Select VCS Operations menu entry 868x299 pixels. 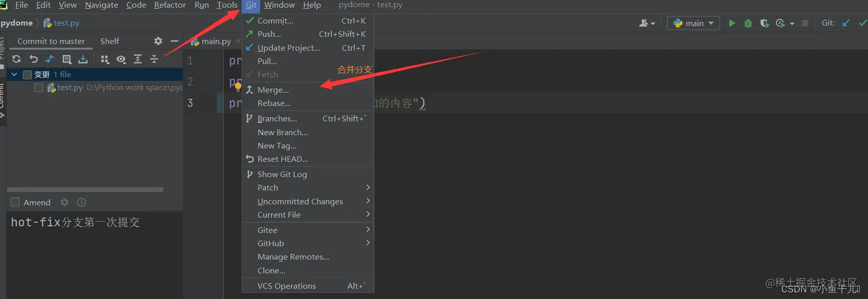pyautogui.click(x=308, y=286)
